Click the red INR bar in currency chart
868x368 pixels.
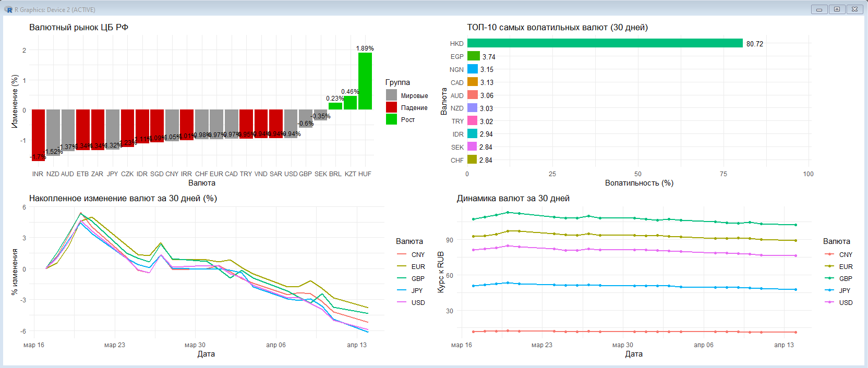[38, 134]
